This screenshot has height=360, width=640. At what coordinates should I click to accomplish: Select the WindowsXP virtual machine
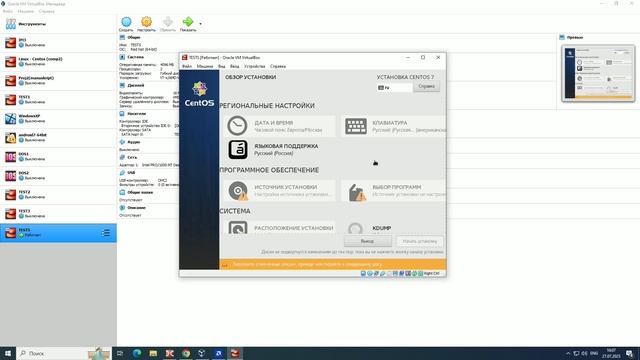point(58,118)
